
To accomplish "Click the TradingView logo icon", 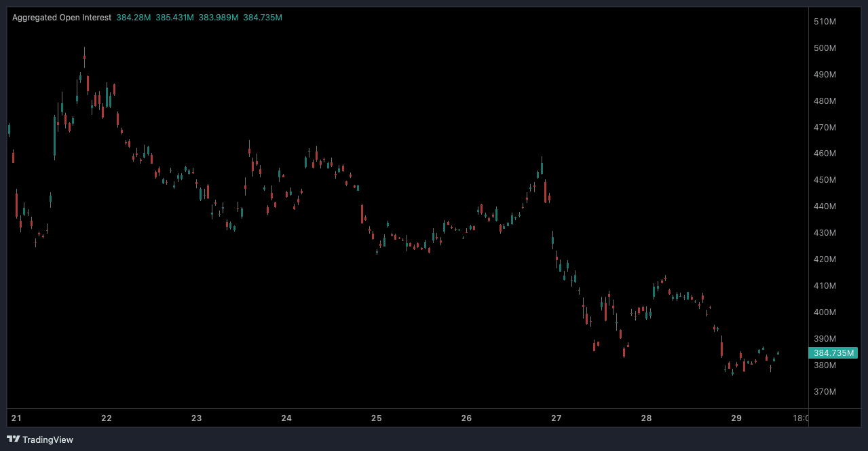I will coord(13,439).
